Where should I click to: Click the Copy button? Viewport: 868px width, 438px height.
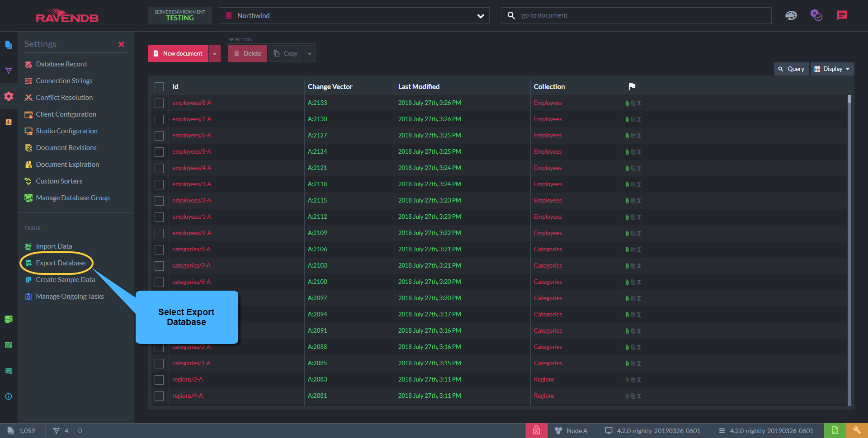(286, 53)
